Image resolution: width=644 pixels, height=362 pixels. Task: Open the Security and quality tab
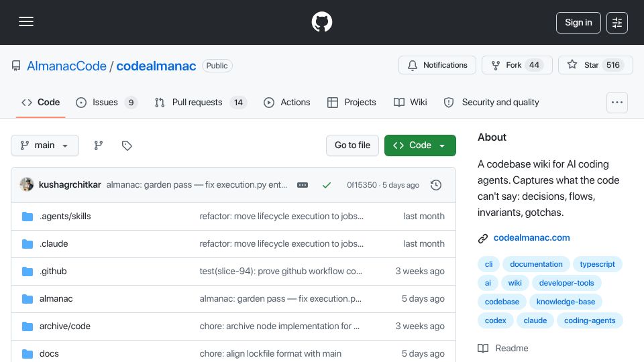[491, 102]
